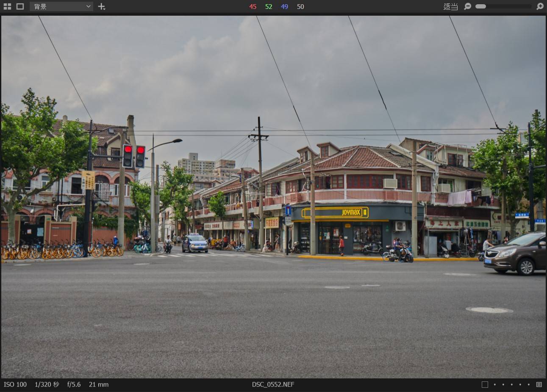Screen dimensions: 547x392
Task: Click the ISO 100 readout
Action: [x=15, y=384]
